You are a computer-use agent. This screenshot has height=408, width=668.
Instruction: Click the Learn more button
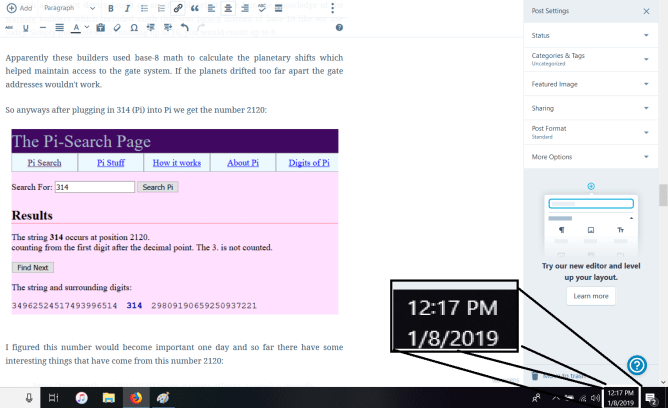tap(589, 296)
